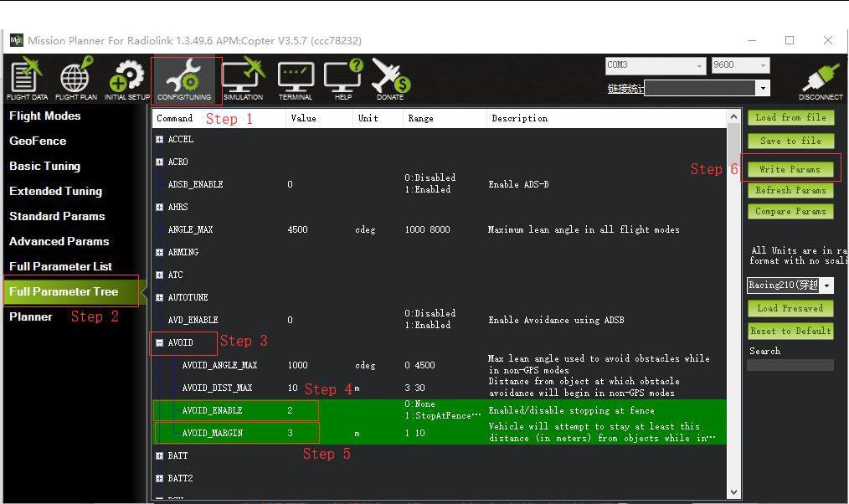Select the ADSB_ENABLE parameter row
The width and height of the screenshot is (849, 504).
(x=439, y=184)
